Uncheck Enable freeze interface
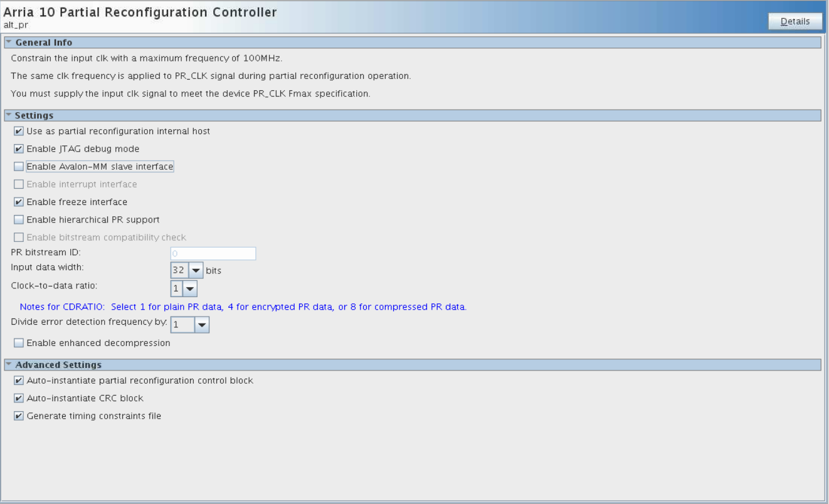 (19, 202)
